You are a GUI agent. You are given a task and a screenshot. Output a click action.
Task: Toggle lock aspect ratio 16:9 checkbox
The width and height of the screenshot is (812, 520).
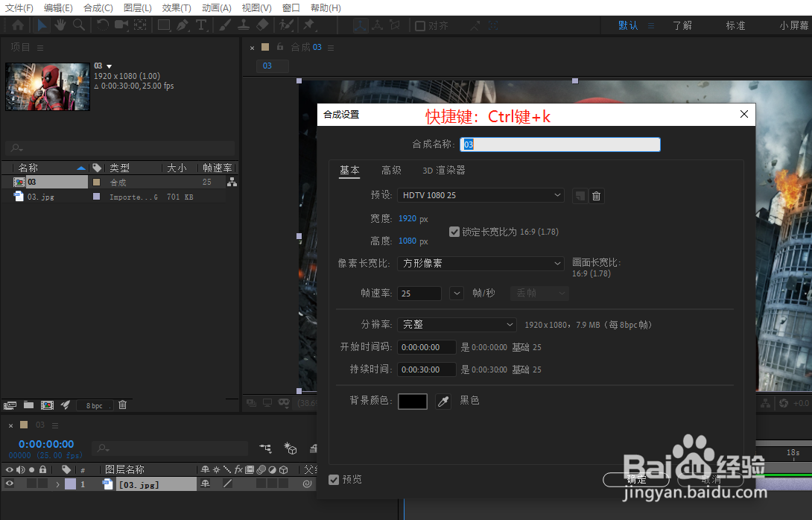(x=454, y=232)
